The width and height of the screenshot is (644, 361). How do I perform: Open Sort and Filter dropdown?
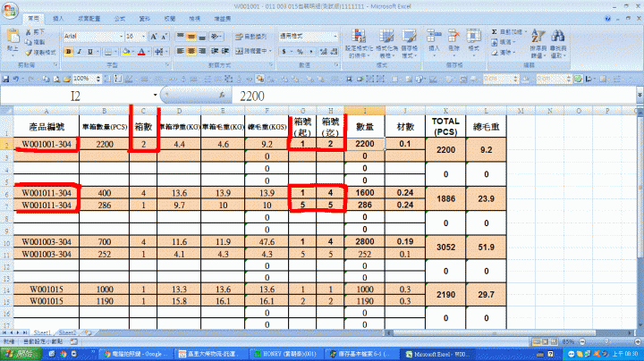(x=538, y=44)
